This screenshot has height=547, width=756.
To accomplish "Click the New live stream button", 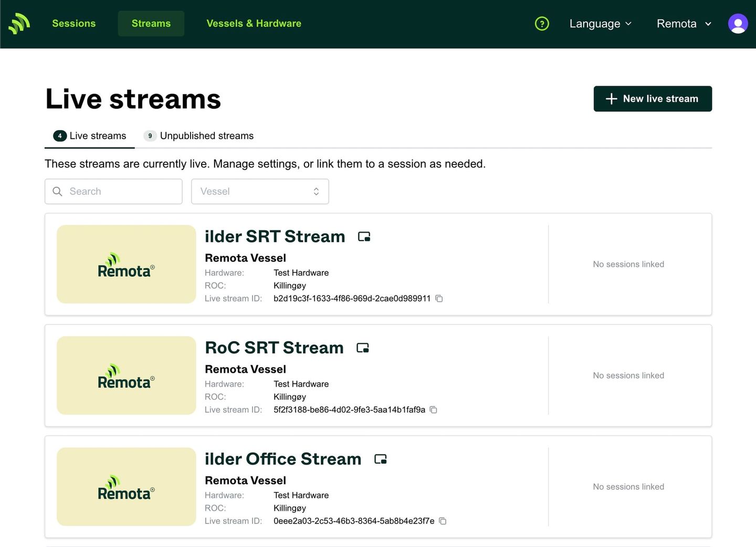I will click(x=653, y=99).
